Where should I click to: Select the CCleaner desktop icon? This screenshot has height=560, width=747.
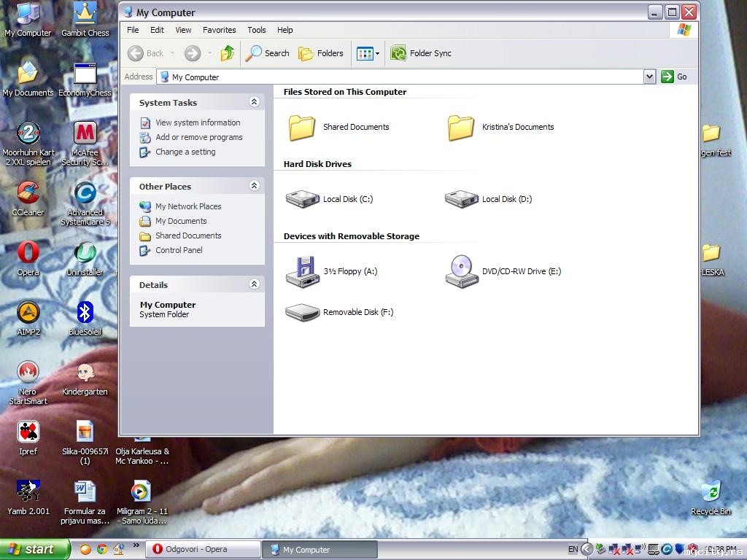[x=28, y=199]
